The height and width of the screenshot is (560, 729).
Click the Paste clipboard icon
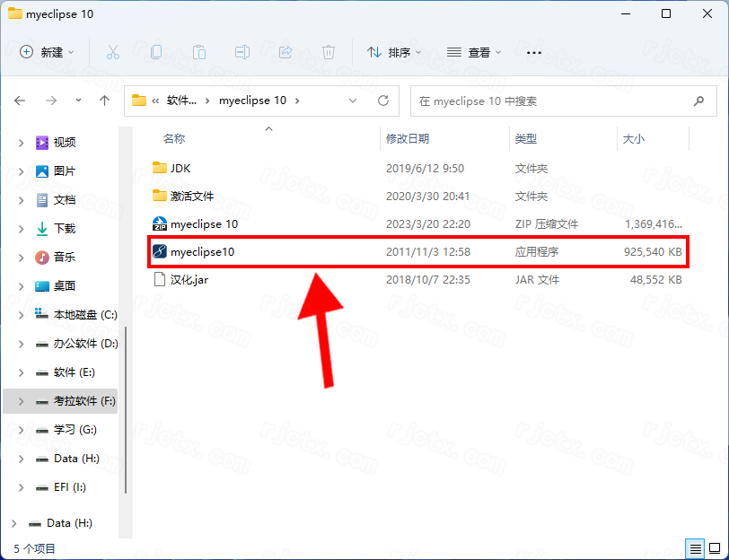point(199,52)
